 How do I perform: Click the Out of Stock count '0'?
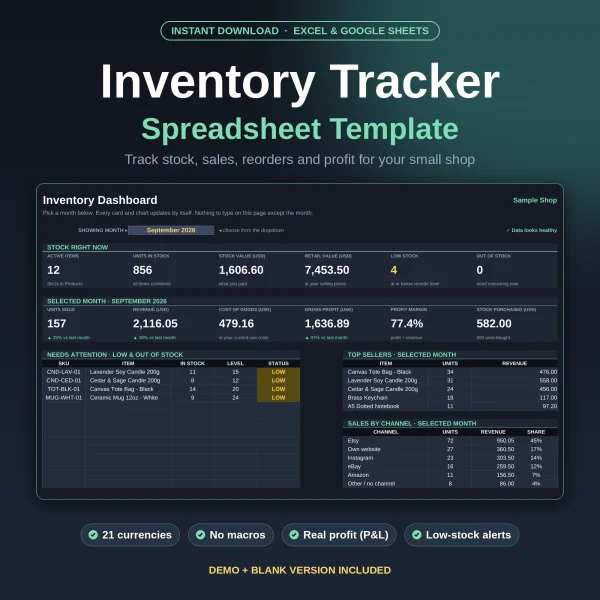pyautogui.click(x=479, y=270)
